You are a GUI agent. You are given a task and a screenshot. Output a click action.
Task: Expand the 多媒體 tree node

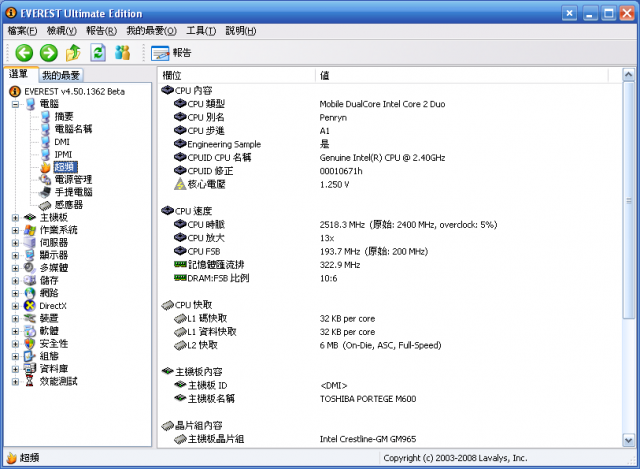pyautogui.click(x=15, y=269)
